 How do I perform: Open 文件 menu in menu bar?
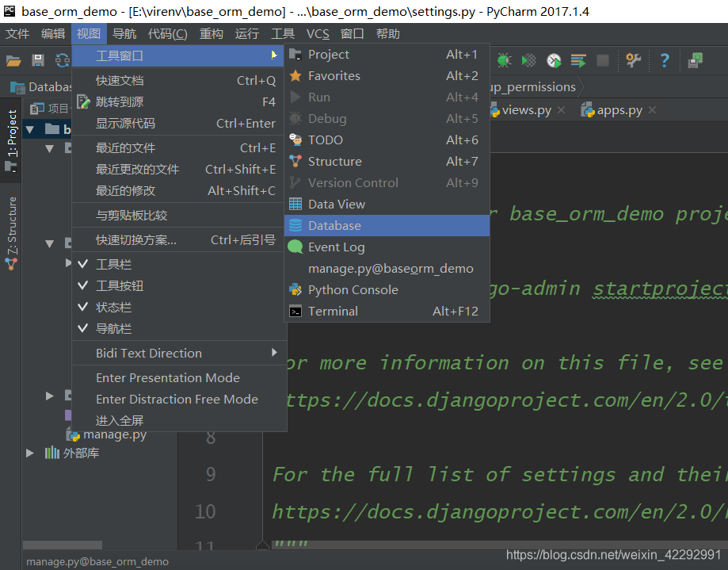tap(17, 33)
